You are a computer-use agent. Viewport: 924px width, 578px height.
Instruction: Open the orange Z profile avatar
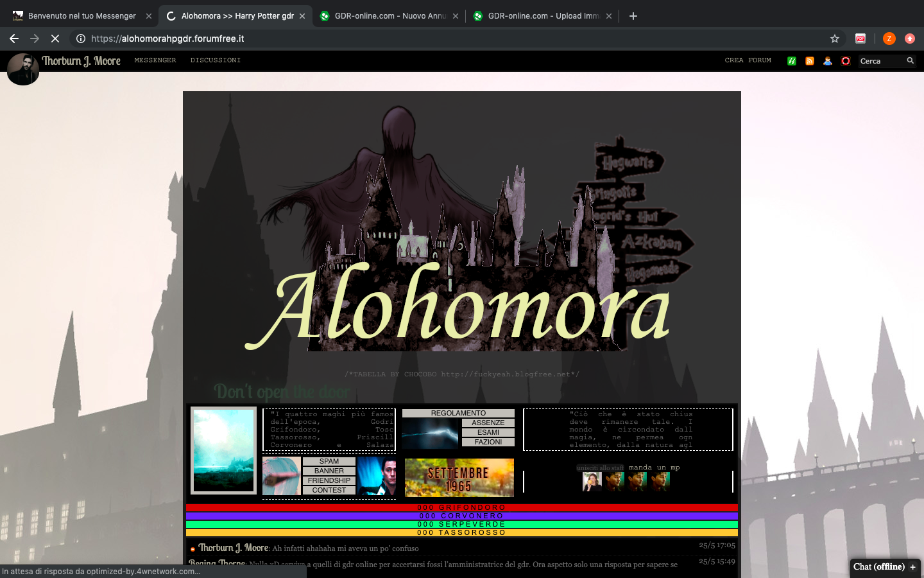pyautogui.click(x=889, y=39)
